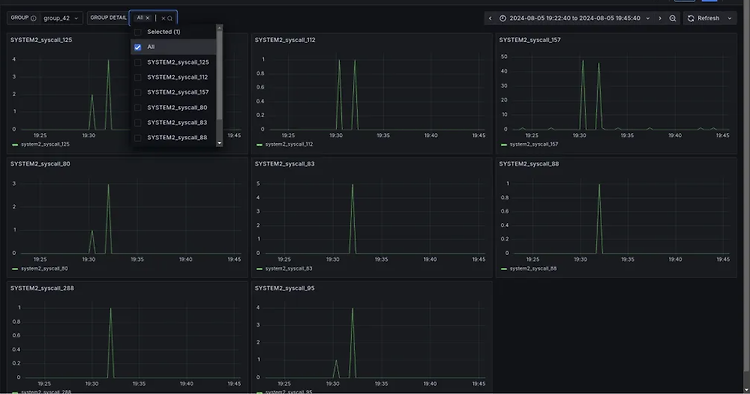
Task: Open the group_42 GROUP dropdown
Action: pyautogui.click(x=61, y=18)
